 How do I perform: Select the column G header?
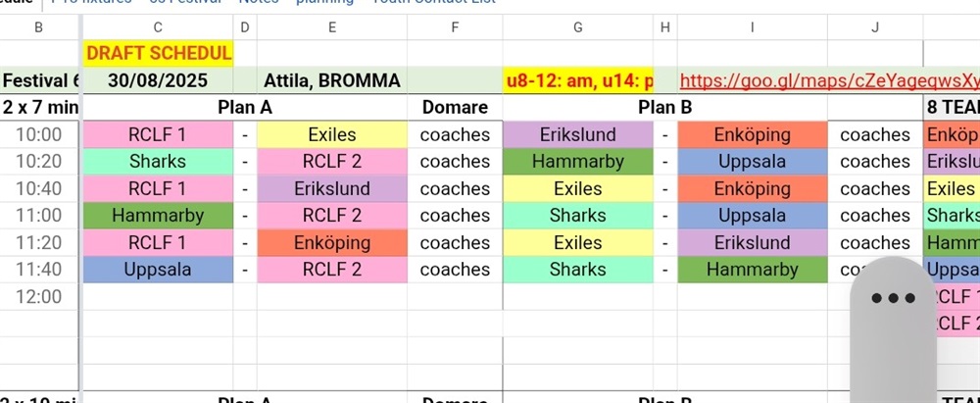[x=577, y=27]
